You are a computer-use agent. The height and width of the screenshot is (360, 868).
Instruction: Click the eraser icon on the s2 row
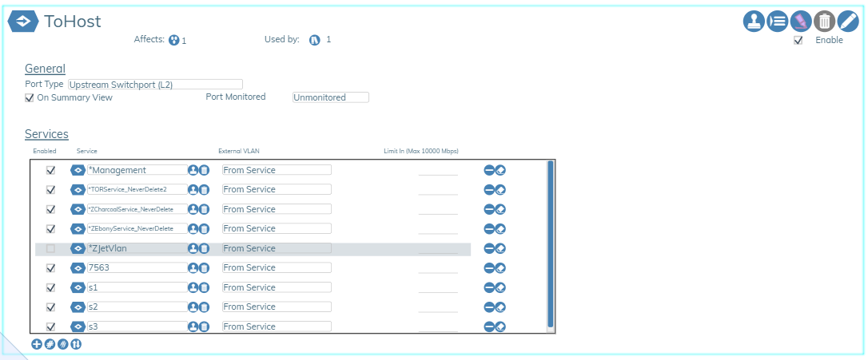point(500,307)
